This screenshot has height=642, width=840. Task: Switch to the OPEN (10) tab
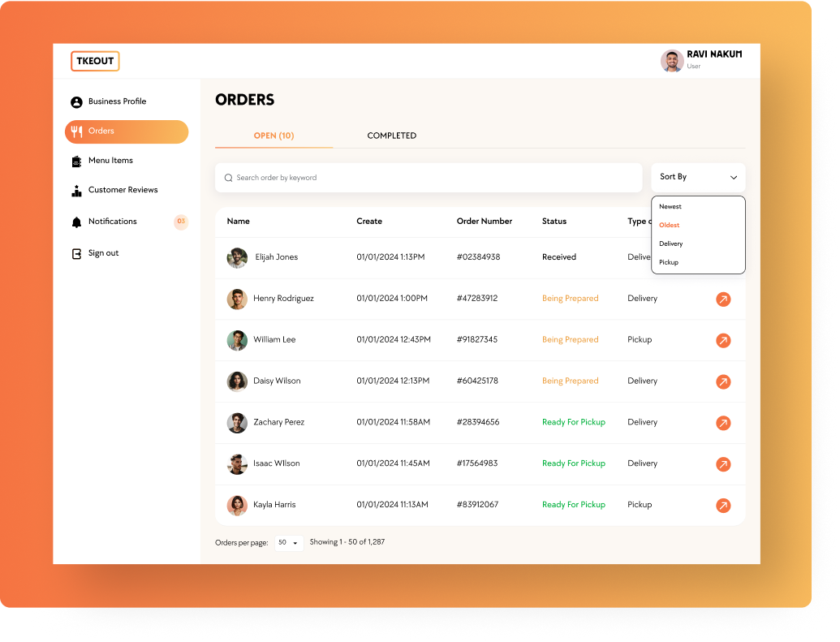click(x=274, y=136)
